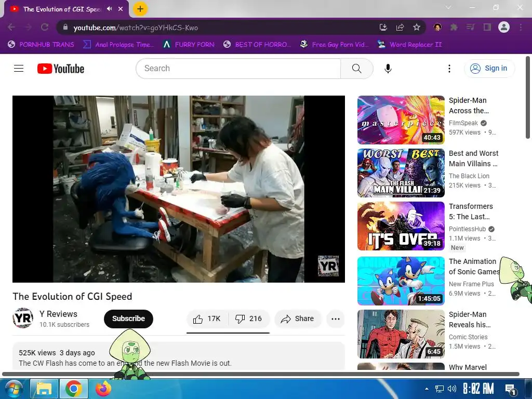This screenshot has width=532, height=399.
Task: Switch to Chrome taskbar button
Action: point(74,389)
